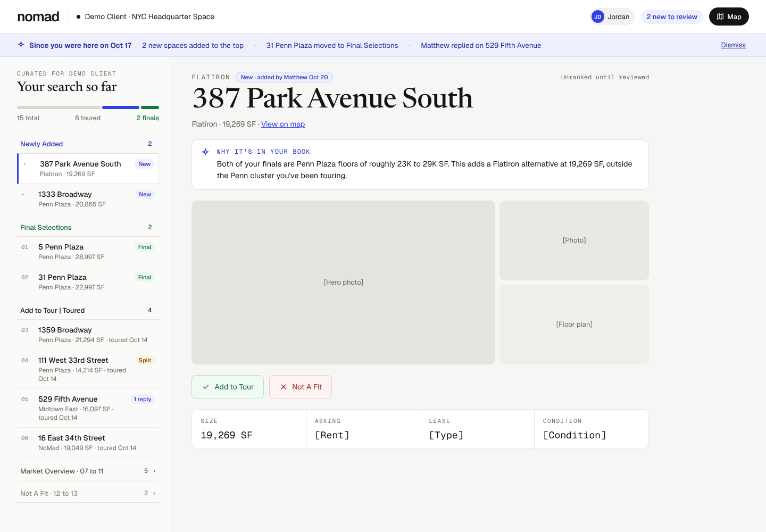
Task: Click the JD user avatar icon
Action: click(x=598, y=16)
